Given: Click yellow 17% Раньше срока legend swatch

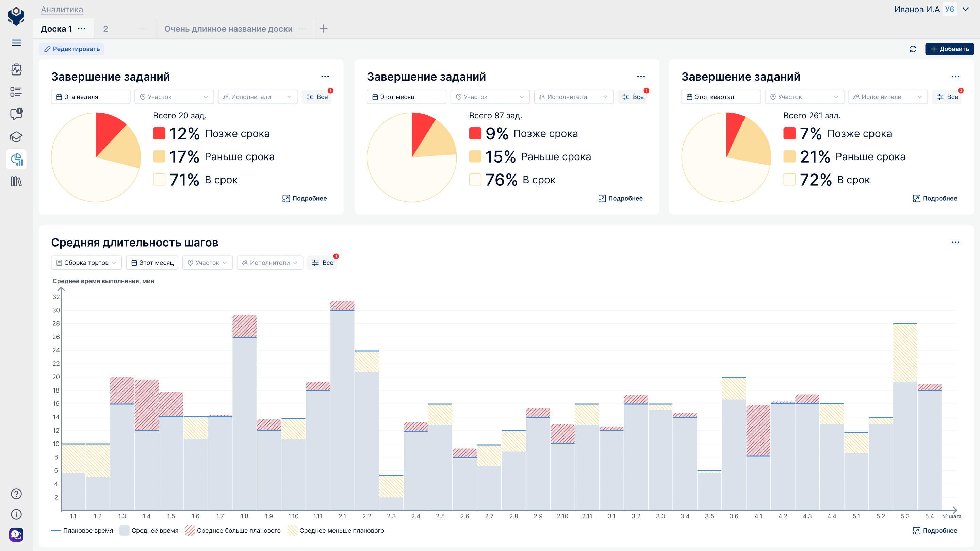Looking at the screenshot, I should (159, 156).
